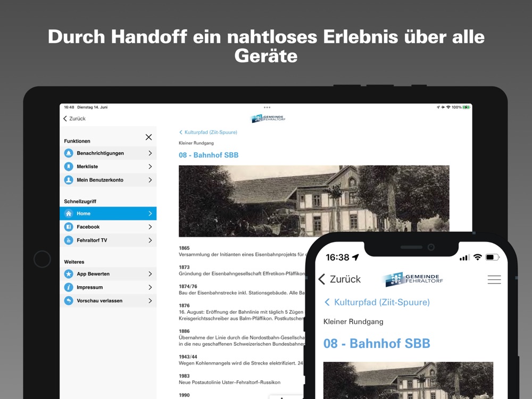Screen dimensions: 532x399
Task: Click the Bahnhof SBB historic photo on tablet
Action: pos(314,201)
